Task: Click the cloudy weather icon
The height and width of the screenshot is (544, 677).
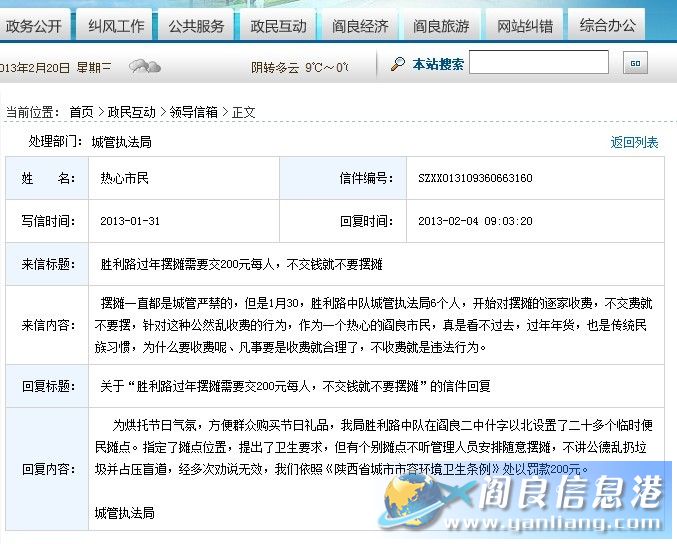Action: coord(145,67)
